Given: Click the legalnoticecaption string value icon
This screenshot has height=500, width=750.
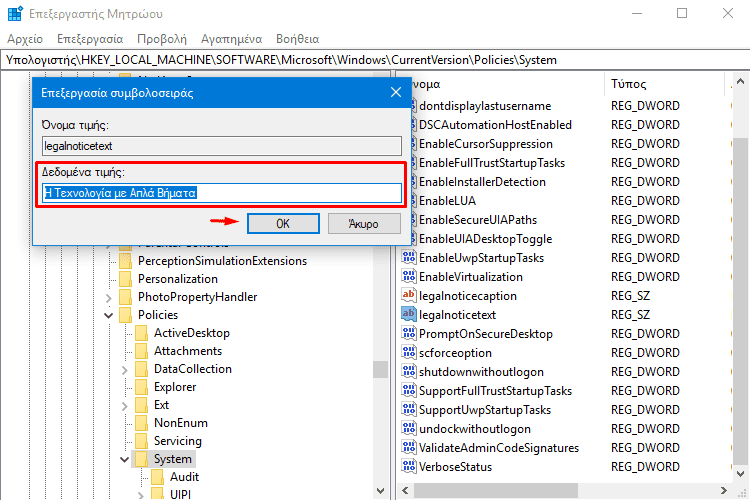Looking at the screenshot, I should point(408,296).
